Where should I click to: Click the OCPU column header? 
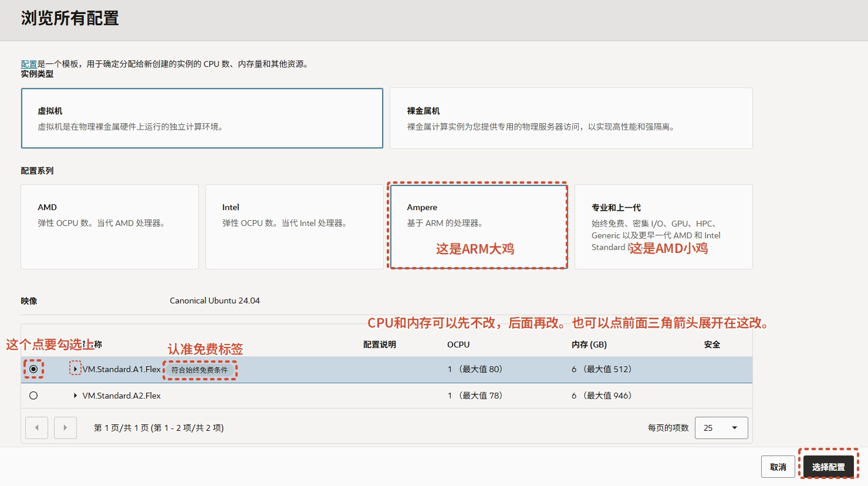[x=458, y=345]
